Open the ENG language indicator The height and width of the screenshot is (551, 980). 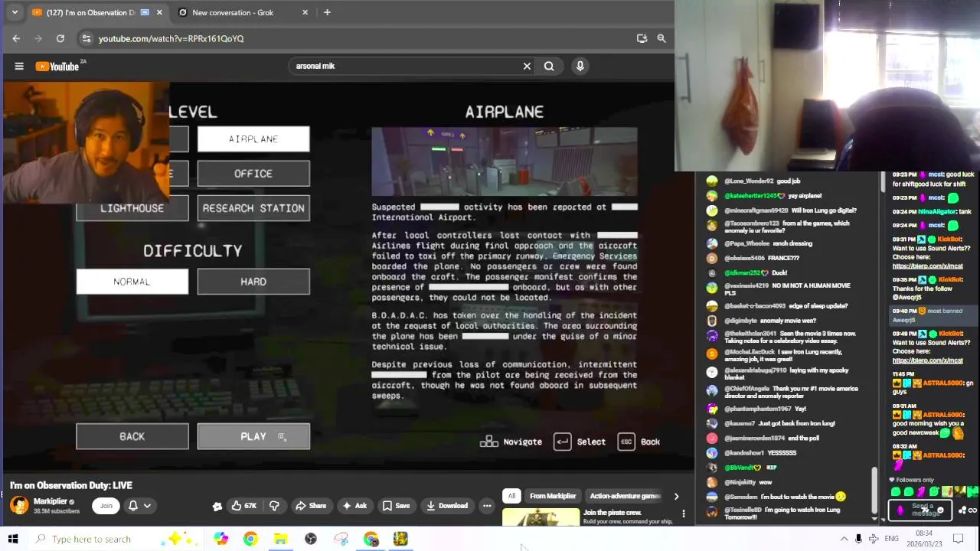(891, 539)
